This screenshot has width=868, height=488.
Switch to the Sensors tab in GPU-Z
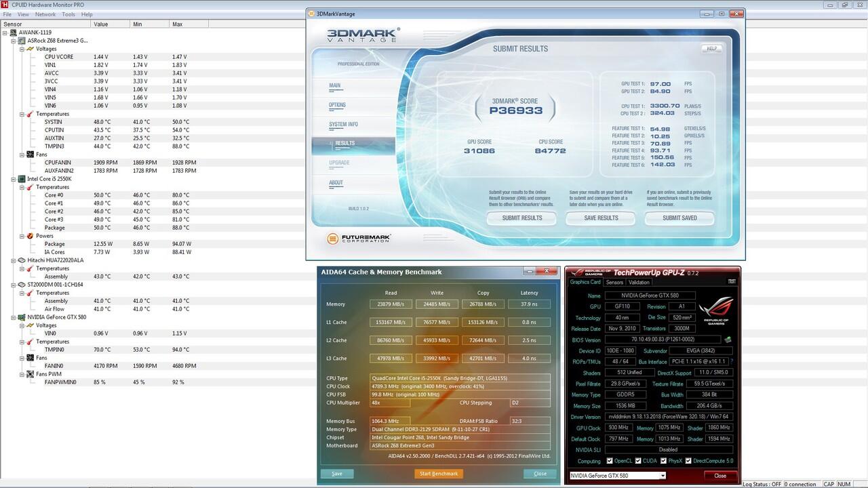tap(614, 282)
